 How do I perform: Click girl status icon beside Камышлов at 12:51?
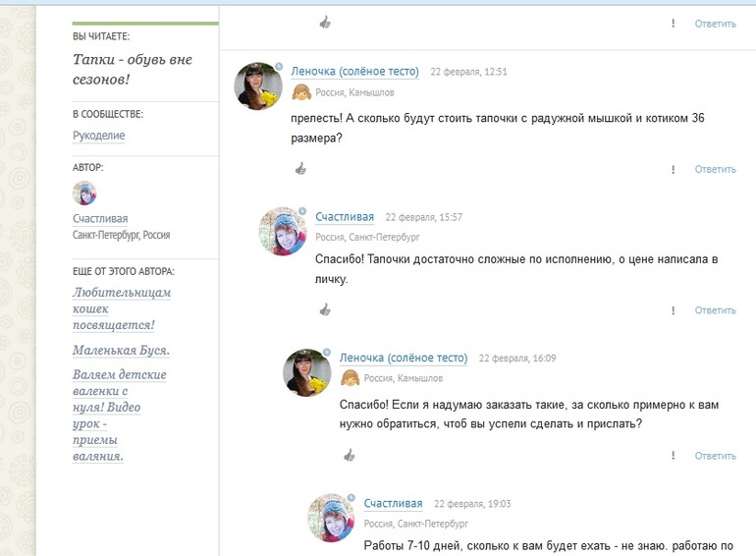tap(301, 92)
